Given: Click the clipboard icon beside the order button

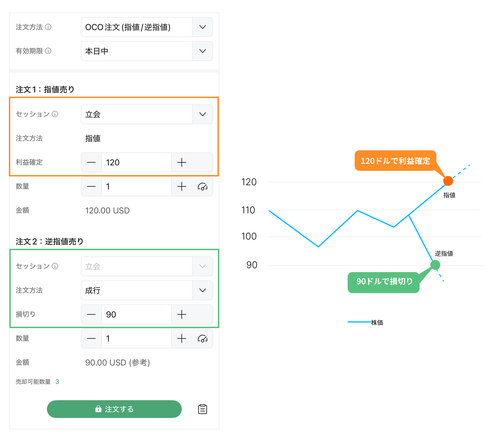Looking at the screenshot, I should [202, 409].
